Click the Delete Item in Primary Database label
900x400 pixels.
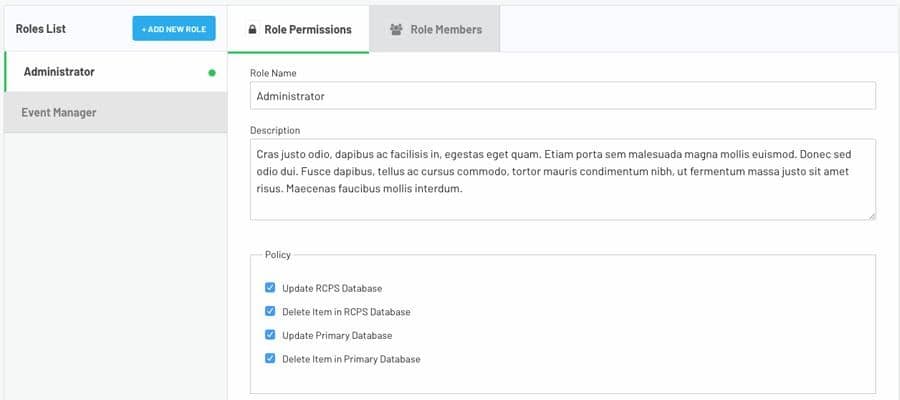[x=351, y=359]
